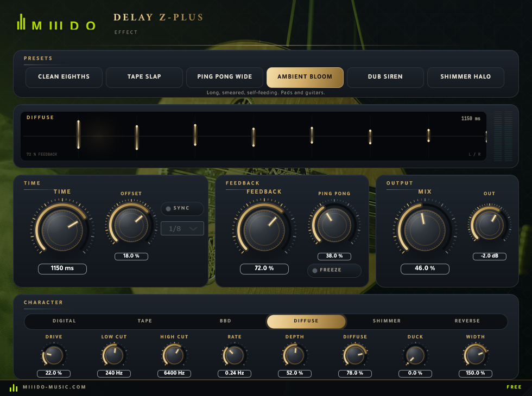Click the MIIIDO logo in the header
Viewport: 532px width, 396px height.
click(x=56, y=22)
